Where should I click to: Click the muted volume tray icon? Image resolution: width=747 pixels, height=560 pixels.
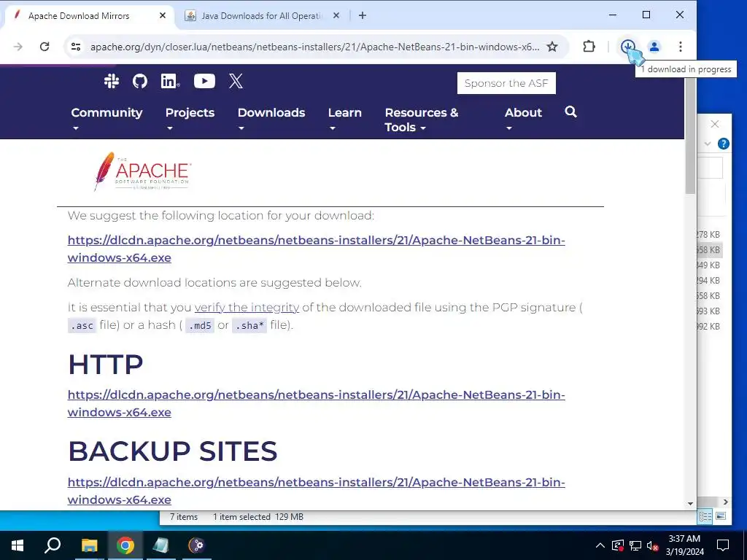tap(652, 545)
